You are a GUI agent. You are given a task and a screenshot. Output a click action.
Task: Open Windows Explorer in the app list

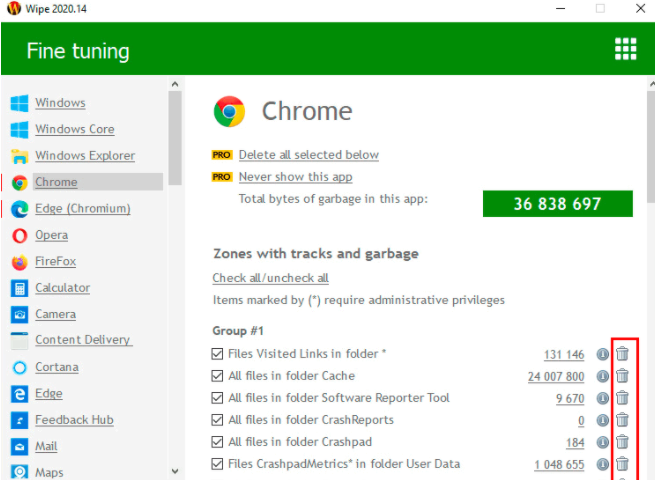[x=85, y=155]
